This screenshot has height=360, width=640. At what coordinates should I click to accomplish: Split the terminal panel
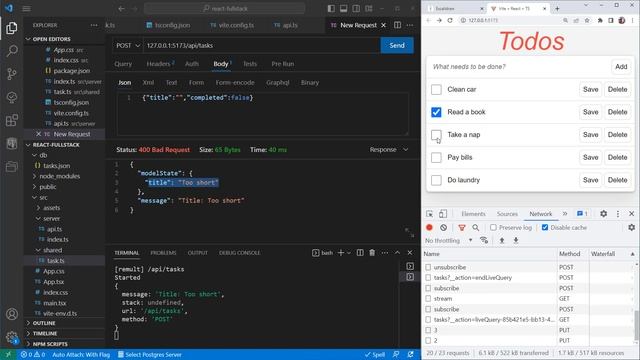coord(360,253)
